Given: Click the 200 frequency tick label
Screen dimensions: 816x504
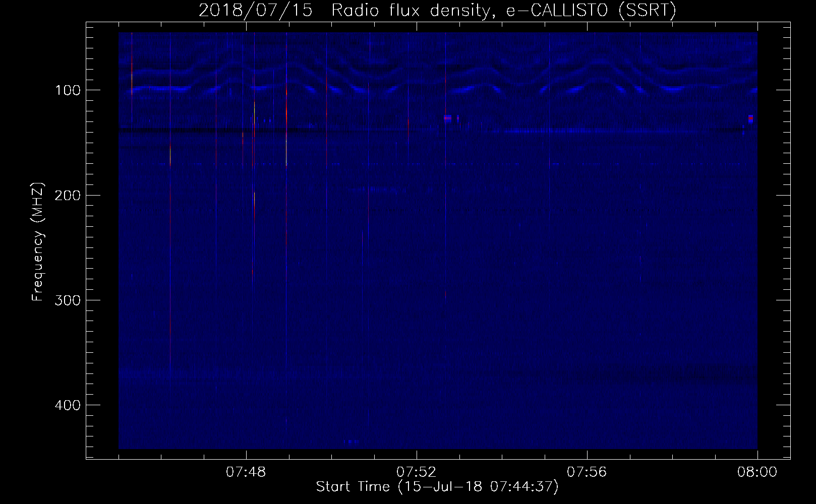Looking at the screenshot, I should pos(68,195).
